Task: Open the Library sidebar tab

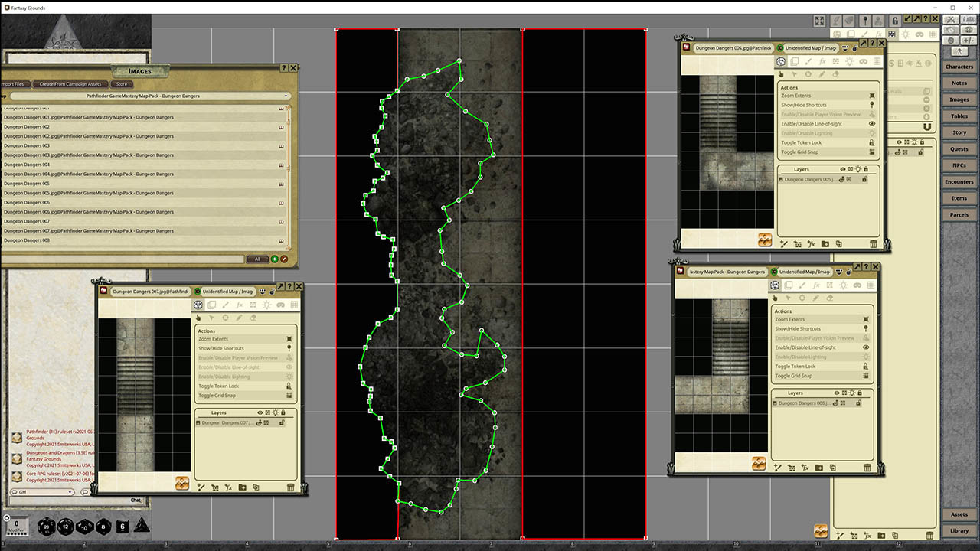Action: [x=959, y=530]
